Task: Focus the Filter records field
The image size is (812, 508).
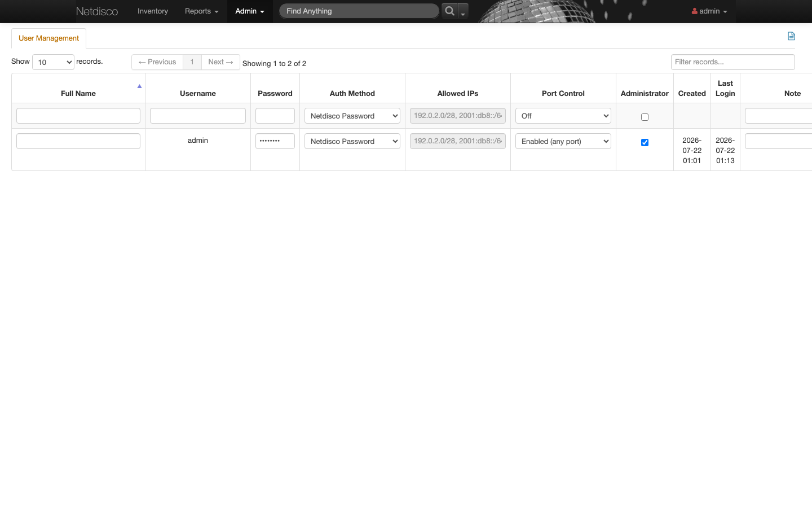Action: (732, 62)
